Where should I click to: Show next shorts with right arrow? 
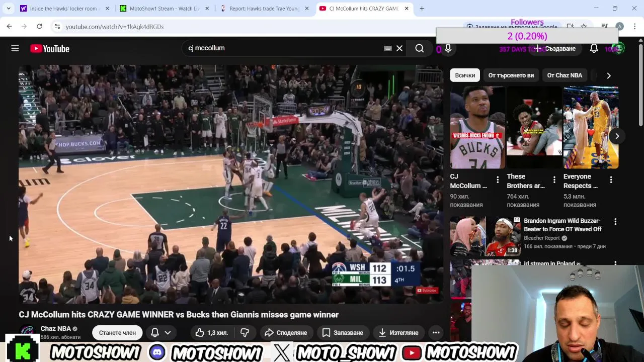[617, 136]
